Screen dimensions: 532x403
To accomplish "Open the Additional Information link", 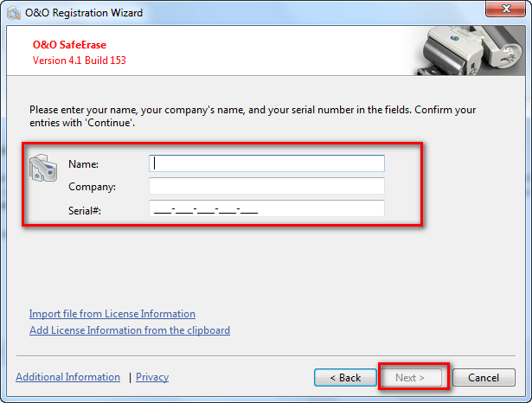I will coord(67,377).
